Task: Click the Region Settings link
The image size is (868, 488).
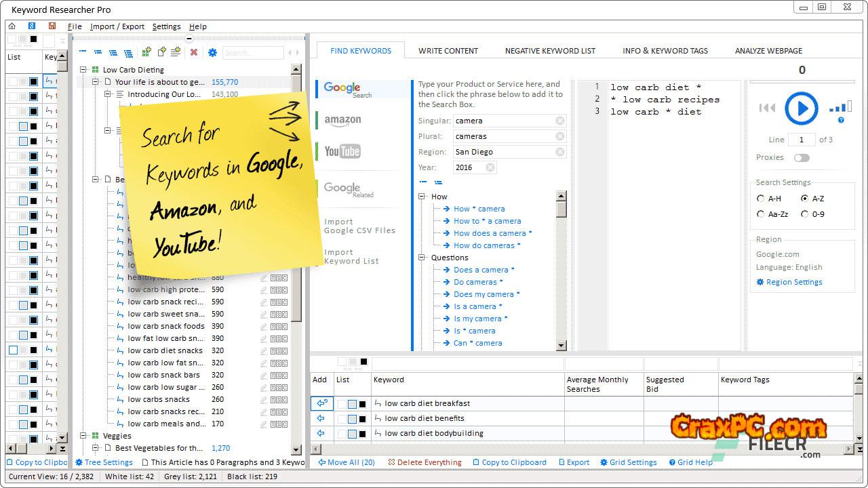Action: tap(793, 282)
